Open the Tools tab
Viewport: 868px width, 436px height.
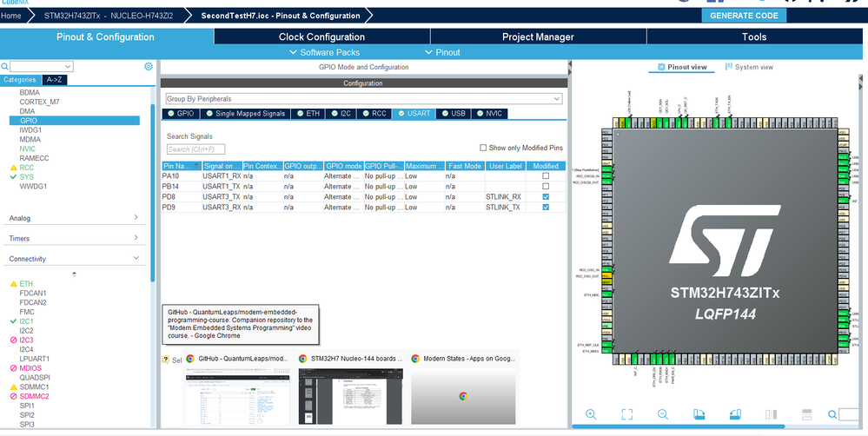pyautogui.click(x=754, y=37)
